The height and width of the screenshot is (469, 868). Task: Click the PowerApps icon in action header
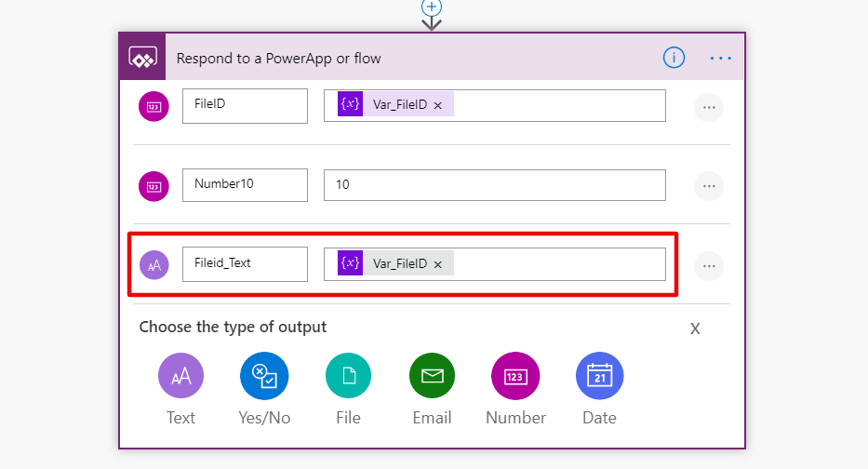click(x=141, y=58)
